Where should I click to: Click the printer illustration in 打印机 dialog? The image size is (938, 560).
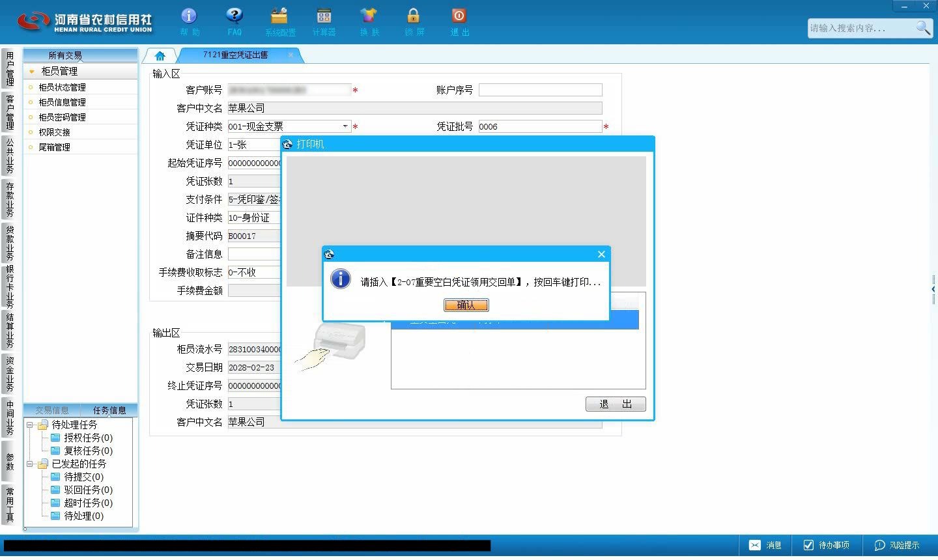coord(330,348)
